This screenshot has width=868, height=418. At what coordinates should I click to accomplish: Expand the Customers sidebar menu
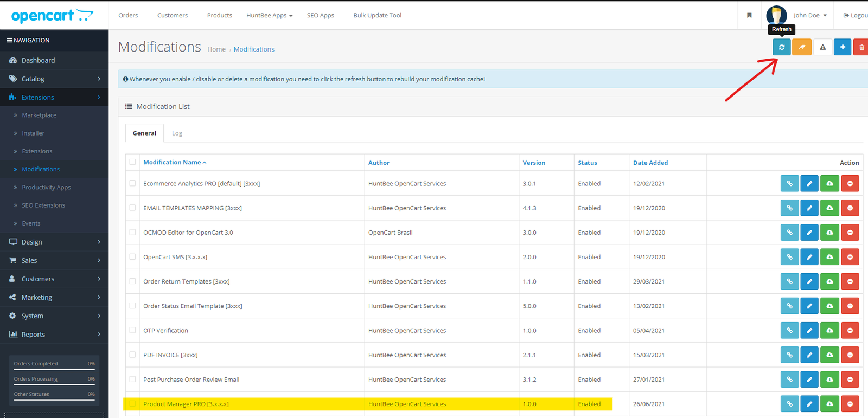pos(54,279)
